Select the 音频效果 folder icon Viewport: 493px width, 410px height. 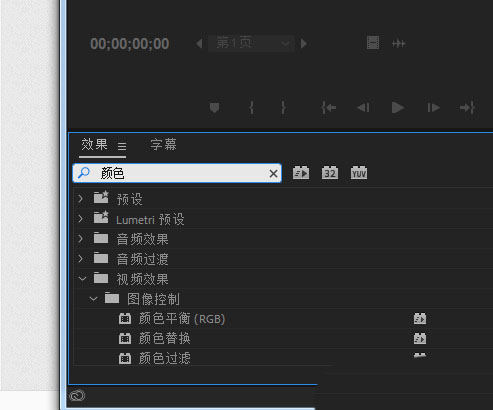click(x=101, y=238)
